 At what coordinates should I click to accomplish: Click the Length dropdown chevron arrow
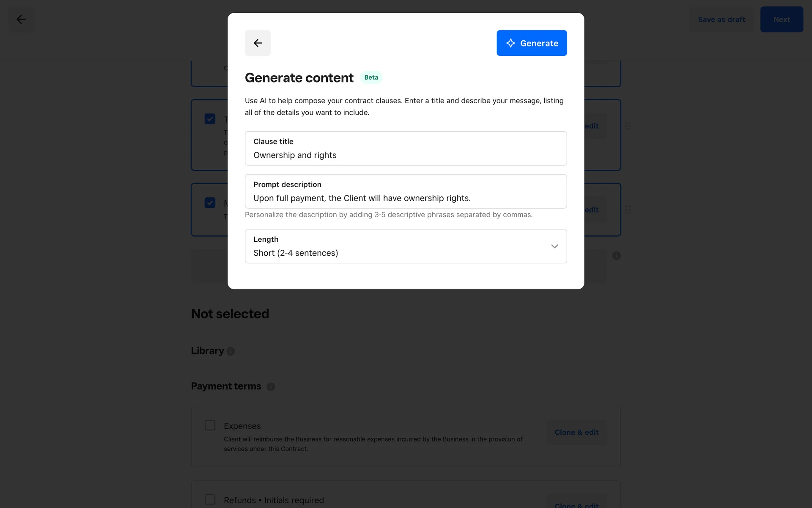(x=554, y=246)
